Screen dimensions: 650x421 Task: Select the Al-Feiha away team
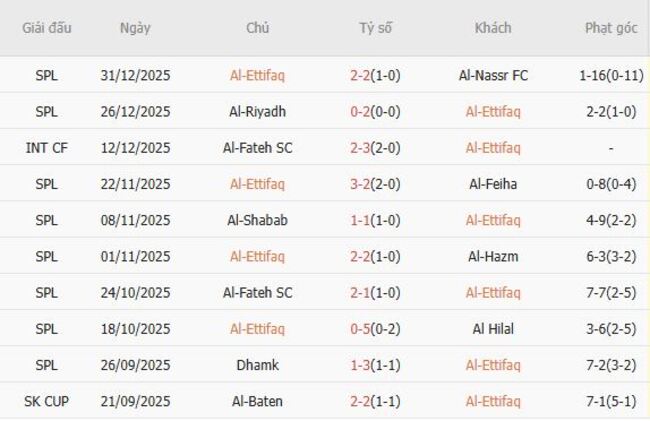(493, 184)
